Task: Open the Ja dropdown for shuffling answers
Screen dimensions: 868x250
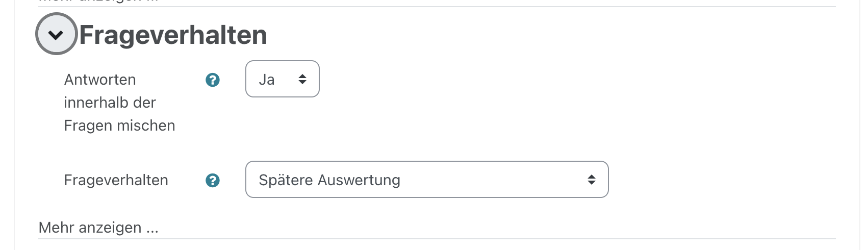Action: [282, 79]
